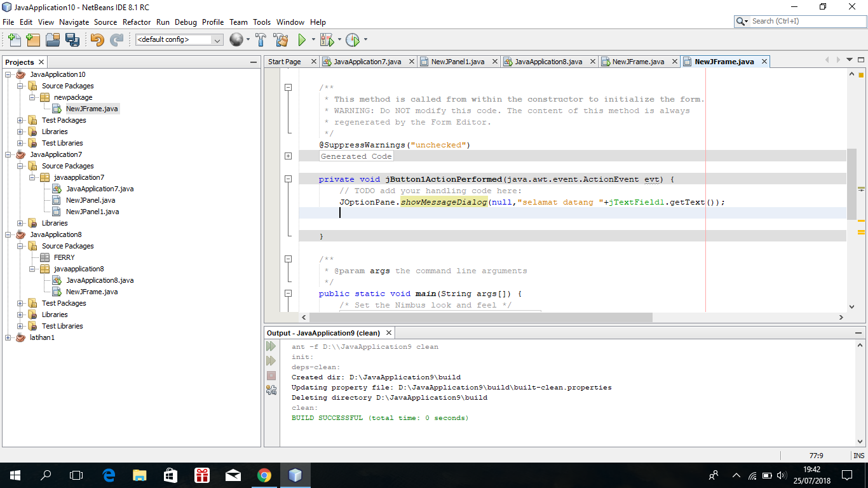Open the Debug Project dropdown arrow

(339, 40)
